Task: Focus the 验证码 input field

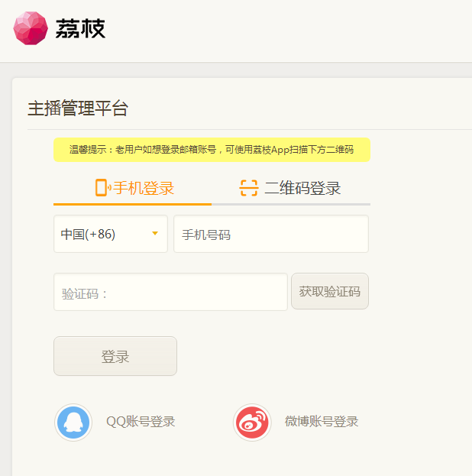Action: pyautogui.click(x=170, y=292)
